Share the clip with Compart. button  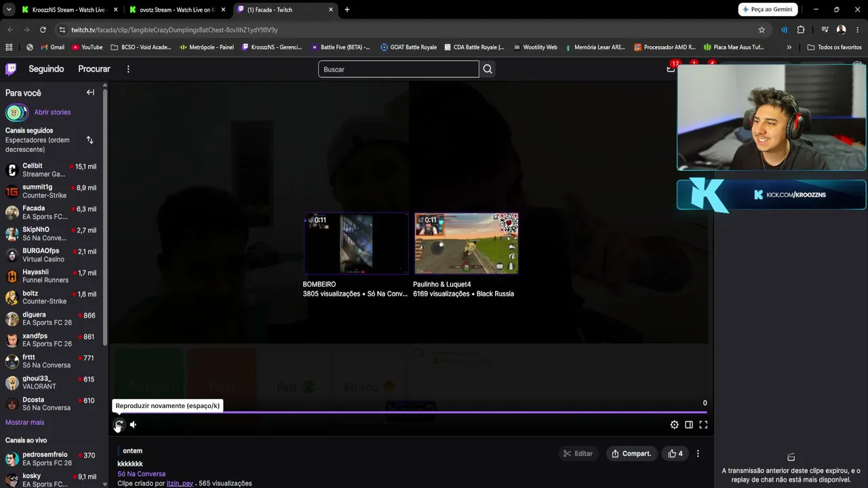coord(631,453)
